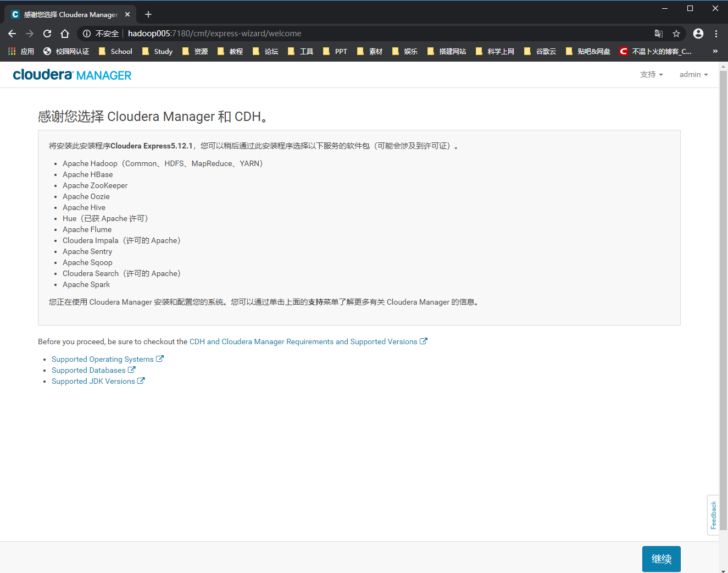Close the Cloudera Manager tab
This screenshot has width=728, height=573.
coord(127,14)
